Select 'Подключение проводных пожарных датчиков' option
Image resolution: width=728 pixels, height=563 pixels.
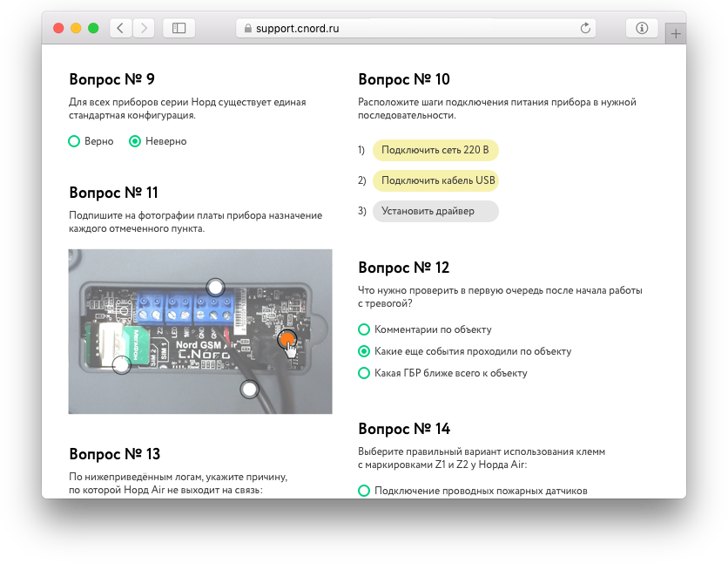point(473,491)
